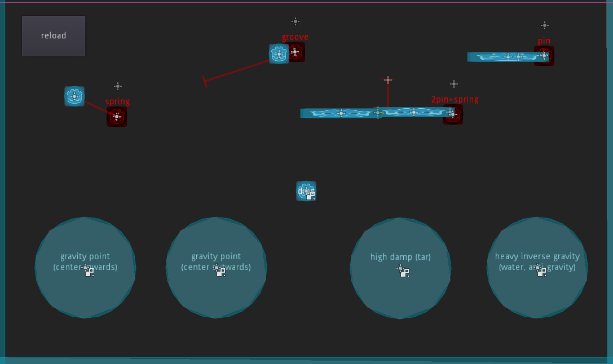Select the water bar attached to pin

pyautogui.click(x=508, y=57)
